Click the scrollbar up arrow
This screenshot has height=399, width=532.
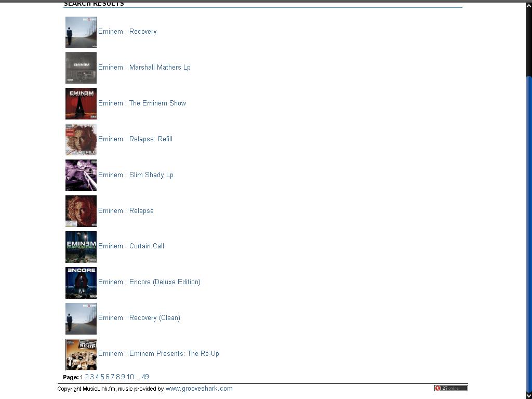528,6
